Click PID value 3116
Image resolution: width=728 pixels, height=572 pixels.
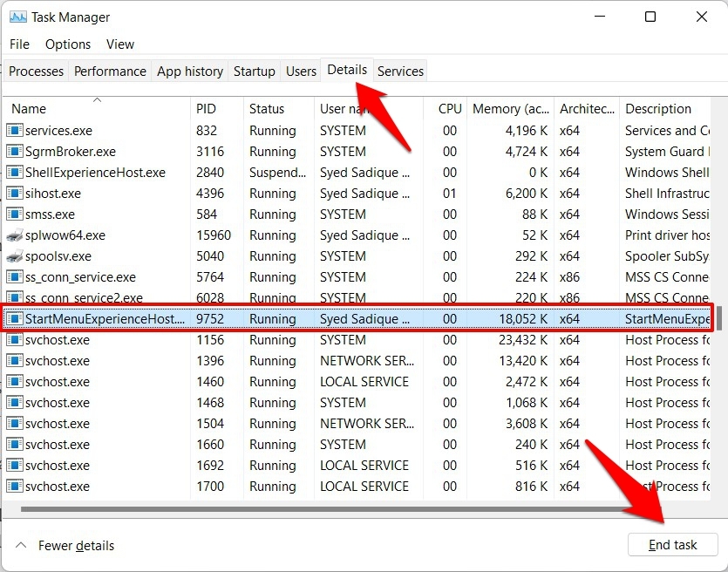click(210, 152)
